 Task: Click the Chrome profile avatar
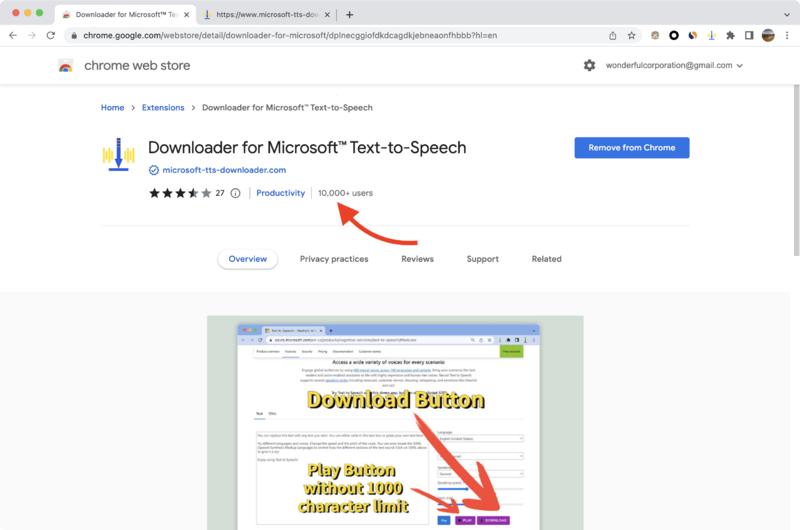pyautogui.click(x=768, y=35)
